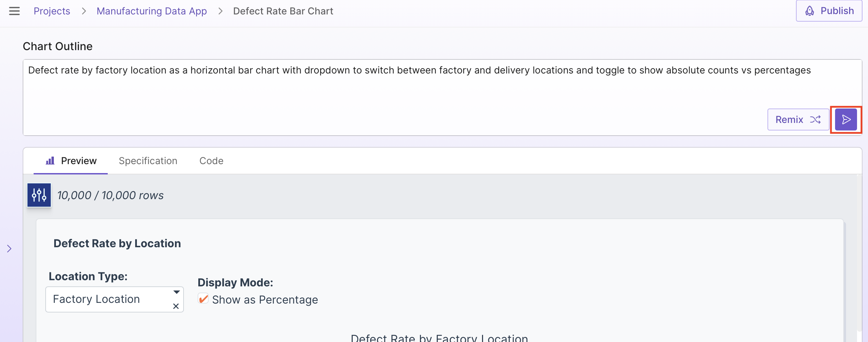Click the Remix shuffle button
The height and width of the screenshot is (342, 868).
click(x=798, y=119)
